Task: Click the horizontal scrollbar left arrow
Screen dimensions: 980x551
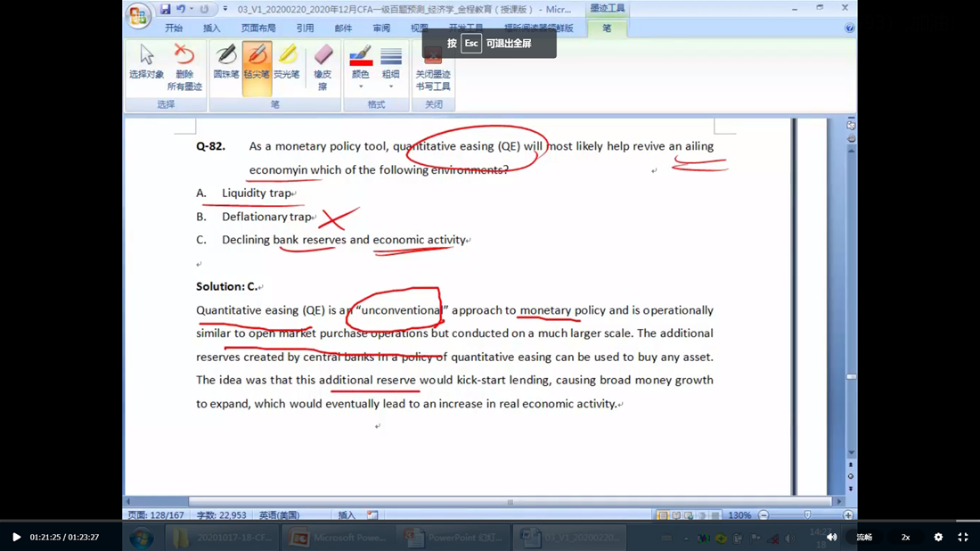Action: [x=129, y=502]
